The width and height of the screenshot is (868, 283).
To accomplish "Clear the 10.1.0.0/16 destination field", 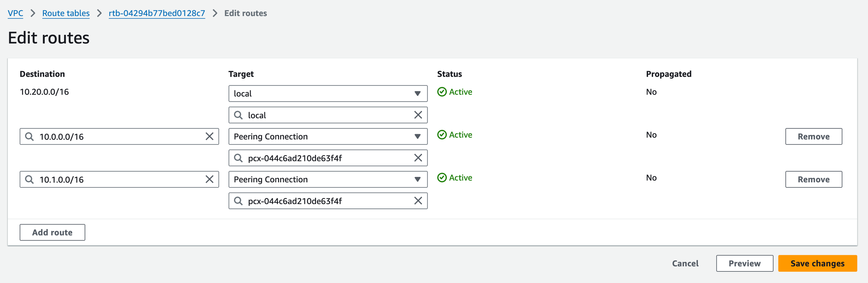I will point(210,179).
